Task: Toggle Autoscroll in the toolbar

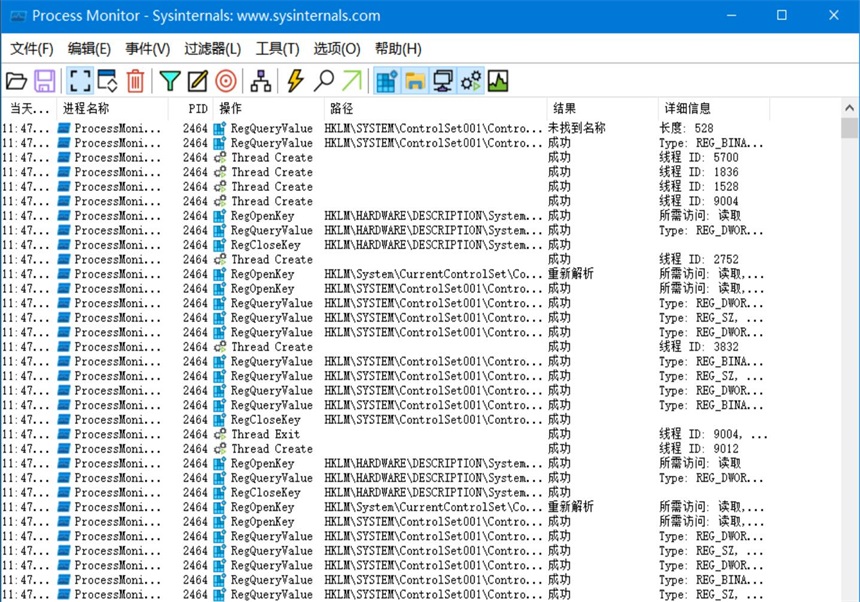Action: click(107, 81)
